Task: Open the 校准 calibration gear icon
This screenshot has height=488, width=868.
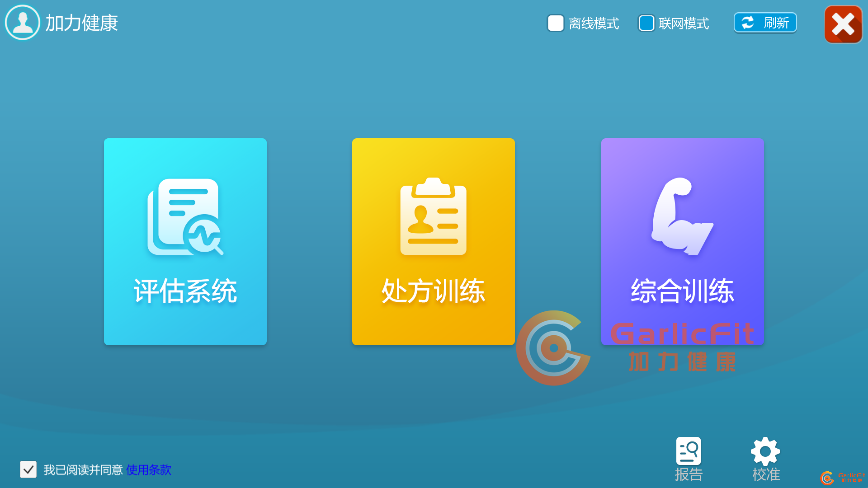Action: tap(765, 450)
